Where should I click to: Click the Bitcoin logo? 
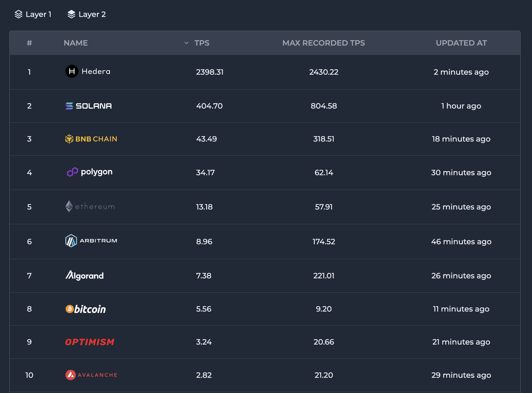click(85, 309)
